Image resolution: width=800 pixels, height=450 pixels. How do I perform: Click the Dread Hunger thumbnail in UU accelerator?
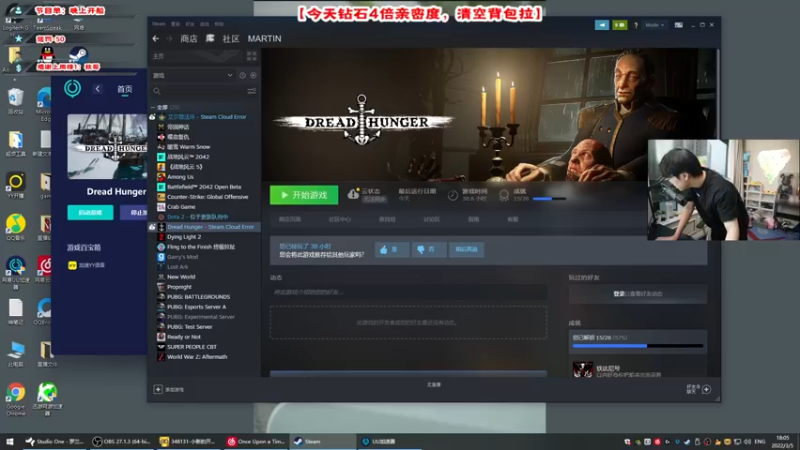(x=107, y=146)
